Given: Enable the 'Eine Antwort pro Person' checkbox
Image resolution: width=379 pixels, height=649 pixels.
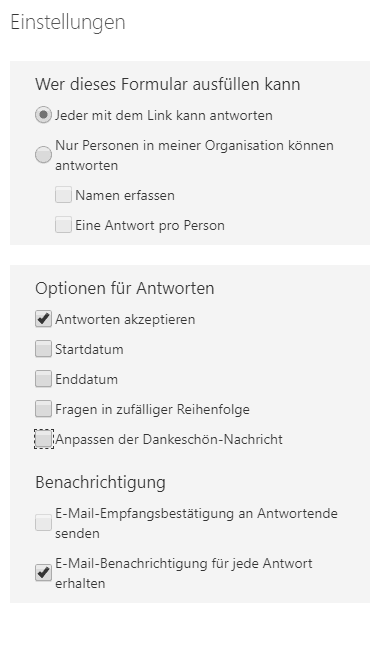Looking at the screenshot, I should click(63, 225).
